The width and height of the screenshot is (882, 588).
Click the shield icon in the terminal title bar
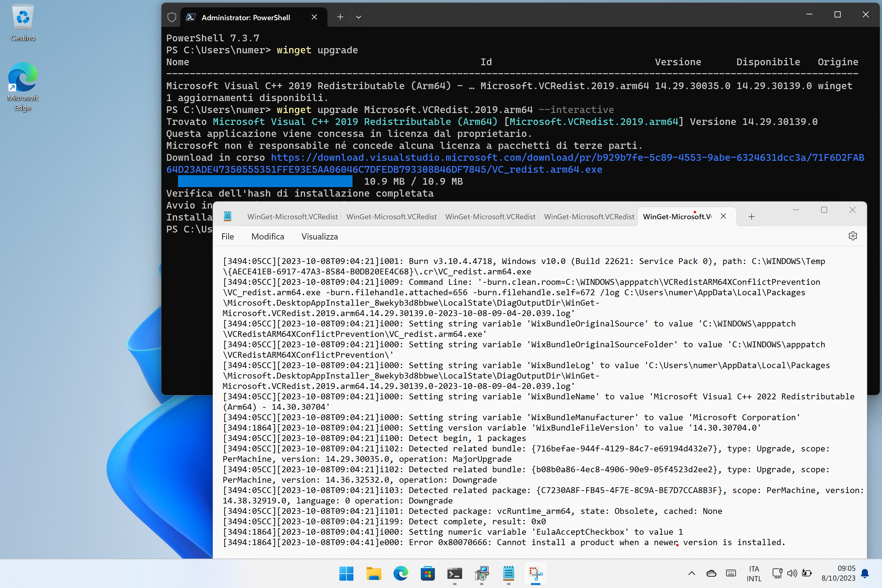(172, 17)
